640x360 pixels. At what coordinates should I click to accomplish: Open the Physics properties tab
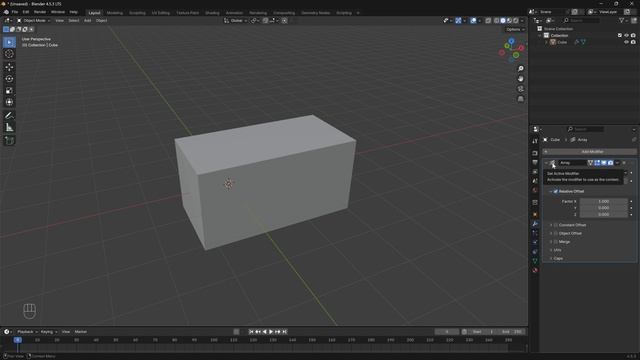pyautogui.click(x=535, y=242)
